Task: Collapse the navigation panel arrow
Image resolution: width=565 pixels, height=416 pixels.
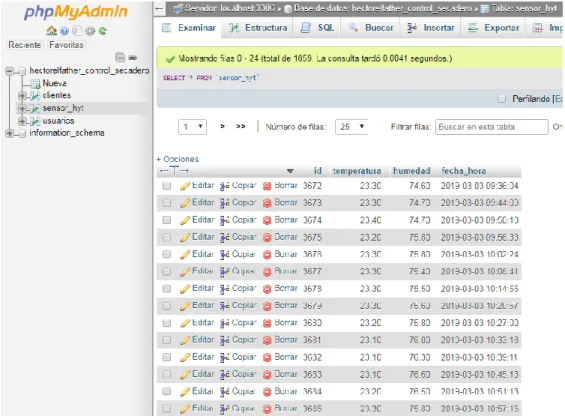Action: [160, 8]
